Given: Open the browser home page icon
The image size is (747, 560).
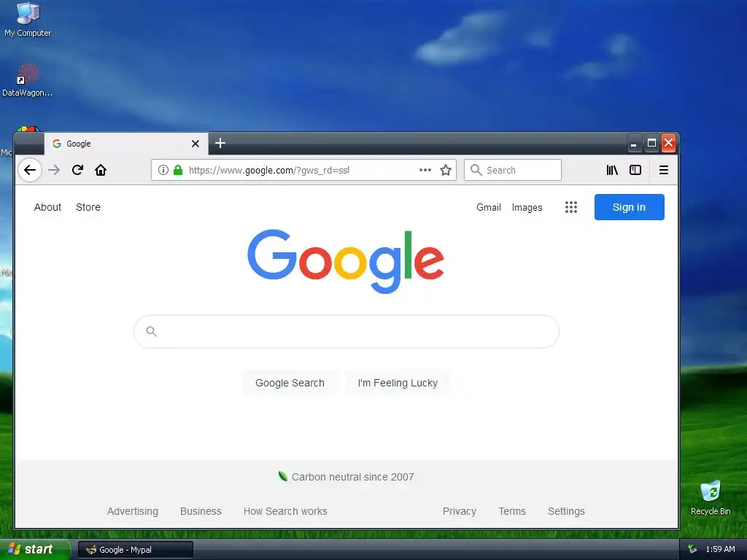Looking at the screenshot, I should [101, 170].
